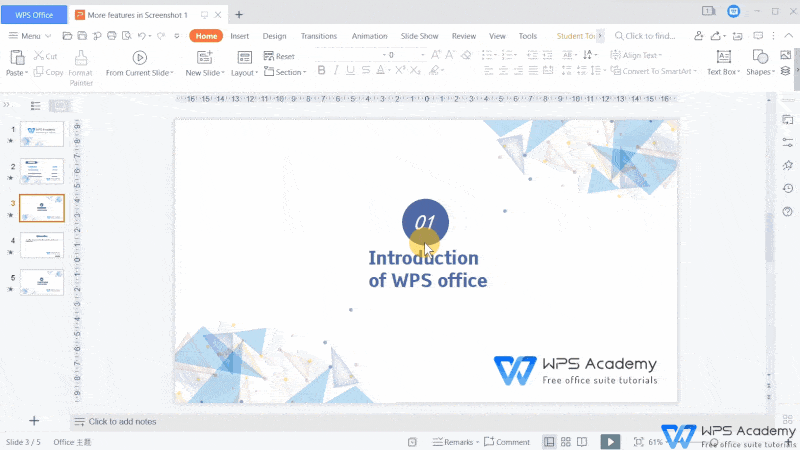The image size is (800, 450).
Task: Switch to the Design tab
Action: point(274,36)
